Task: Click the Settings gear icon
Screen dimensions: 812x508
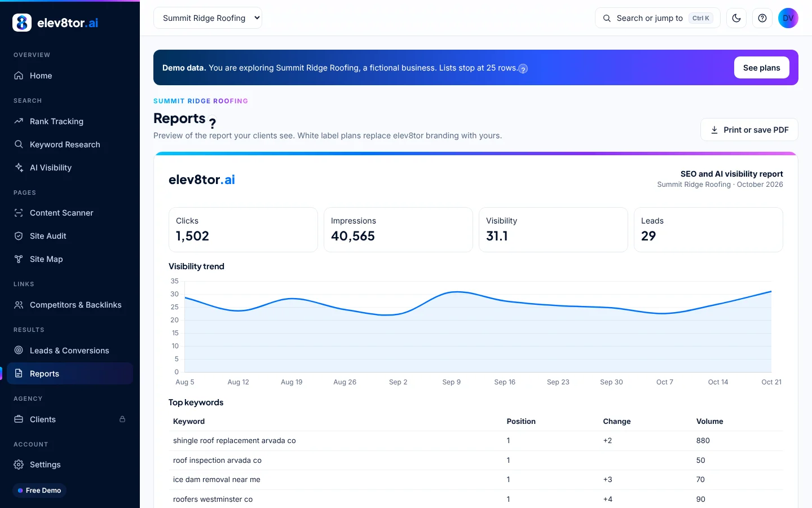Action: click(19, 465)
